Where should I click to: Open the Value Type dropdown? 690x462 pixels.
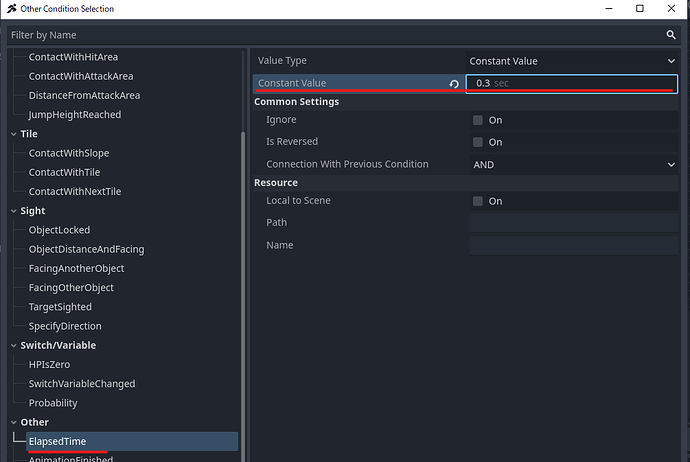tap(572, 61)
